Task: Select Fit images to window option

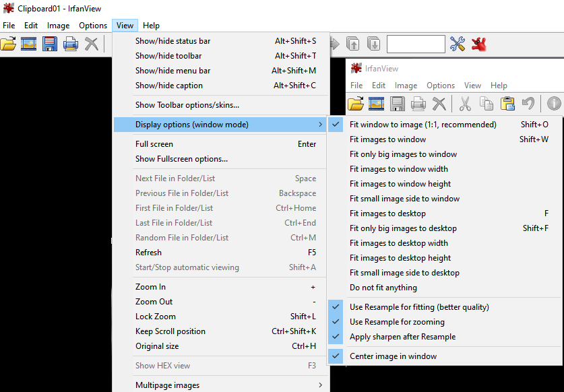Action: (445, 139)
